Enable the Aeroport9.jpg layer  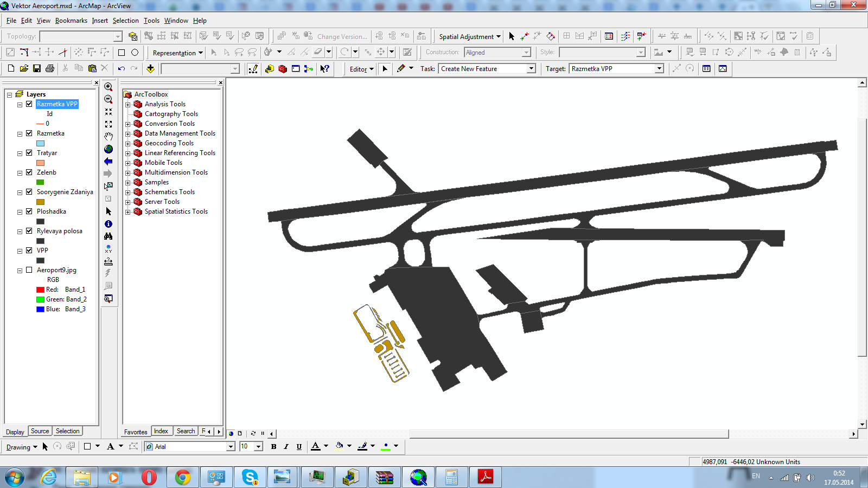tap(29, 270)
